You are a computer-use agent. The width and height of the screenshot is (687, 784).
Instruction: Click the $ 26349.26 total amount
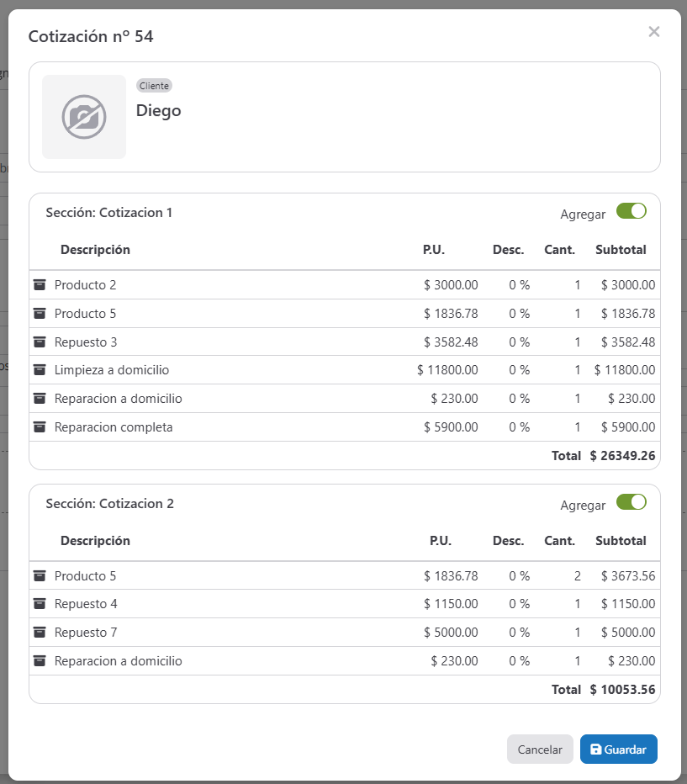[x=622, y=456]
